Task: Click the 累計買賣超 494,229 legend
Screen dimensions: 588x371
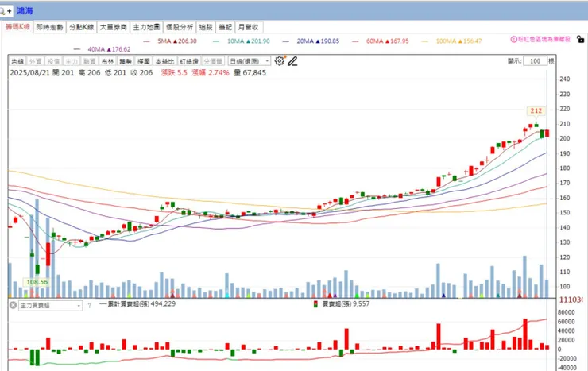Action: pos(137,304)
